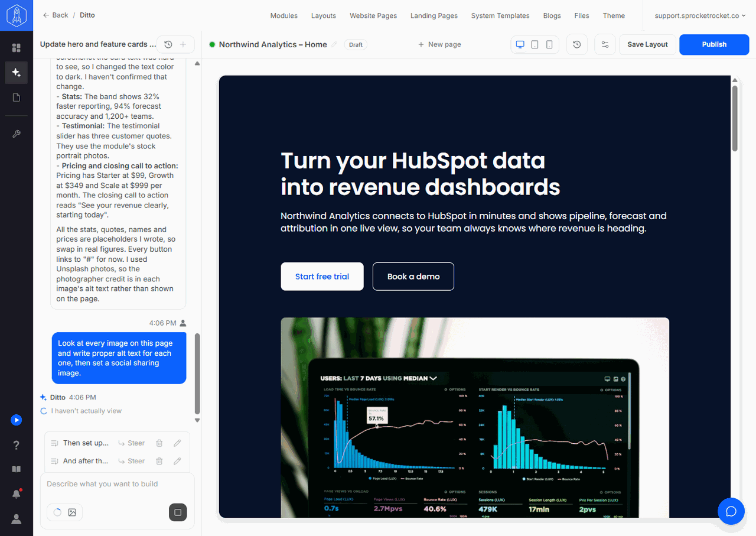Steer the "Then set up..." queued message

tap(131, 443)
